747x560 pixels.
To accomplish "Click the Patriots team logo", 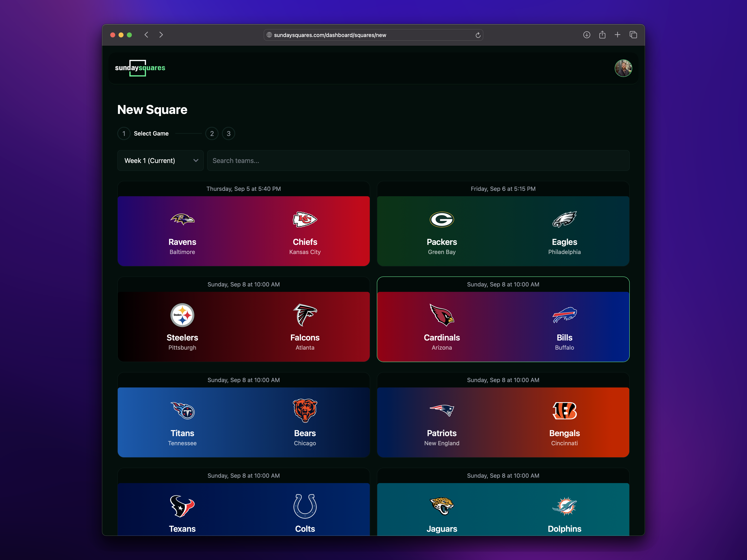I will tap(442, 411).
